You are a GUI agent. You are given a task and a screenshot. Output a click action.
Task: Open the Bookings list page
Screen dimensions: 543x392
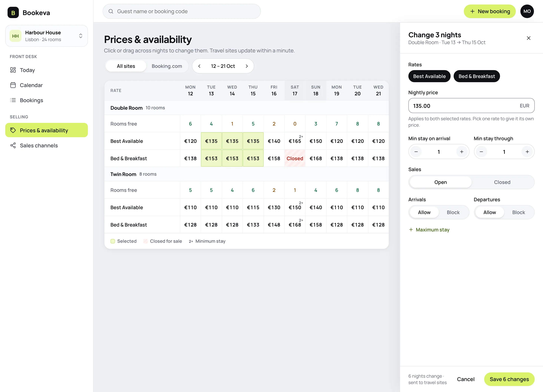(46, 100)
